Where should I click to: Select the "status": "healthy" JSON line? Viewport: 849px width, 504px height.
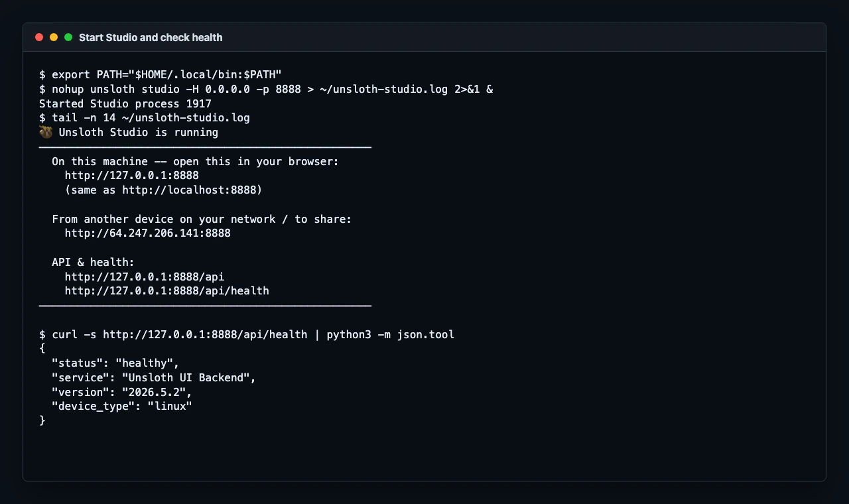[115, 363]
